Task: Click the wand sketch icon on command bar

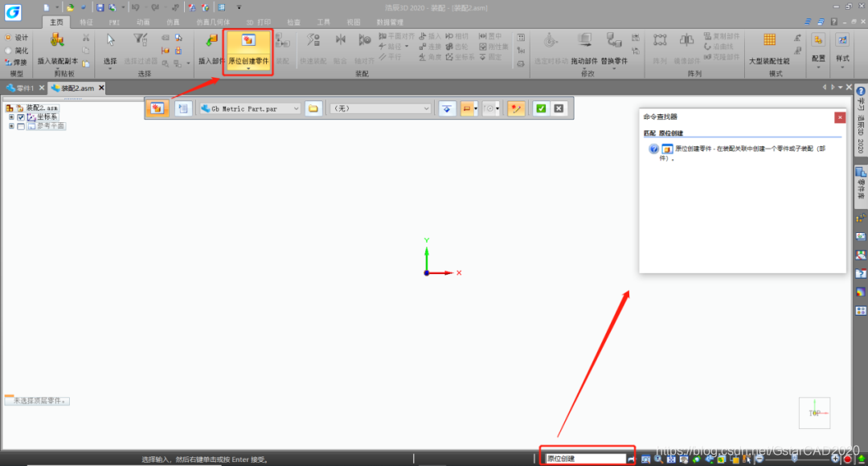Action: point(516,108)
